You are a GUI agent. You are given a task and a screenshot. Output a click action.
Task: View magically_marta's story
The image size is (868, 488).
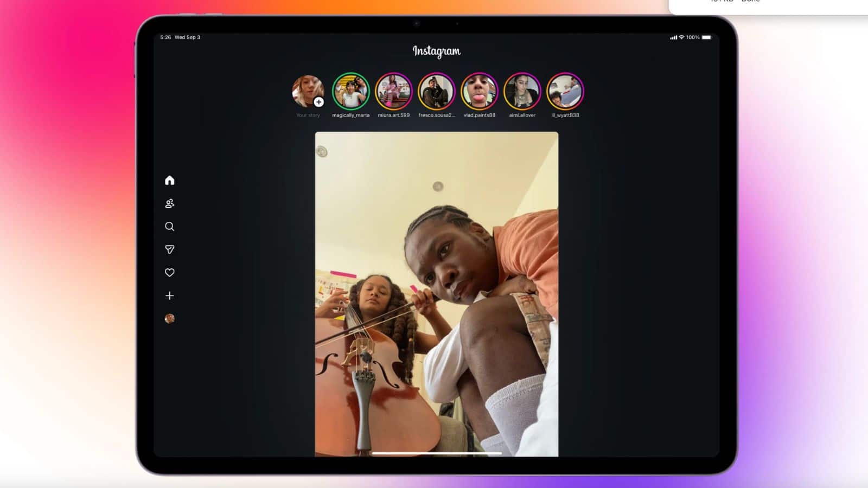pyautogui.click(x=350, y=91)
